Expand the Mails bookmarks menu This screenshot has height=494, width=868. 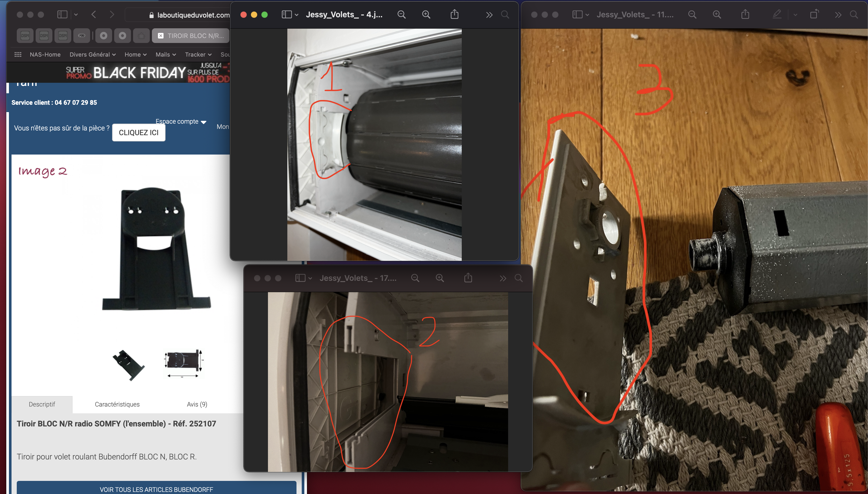pyautogui.click(x=166, y=55)
